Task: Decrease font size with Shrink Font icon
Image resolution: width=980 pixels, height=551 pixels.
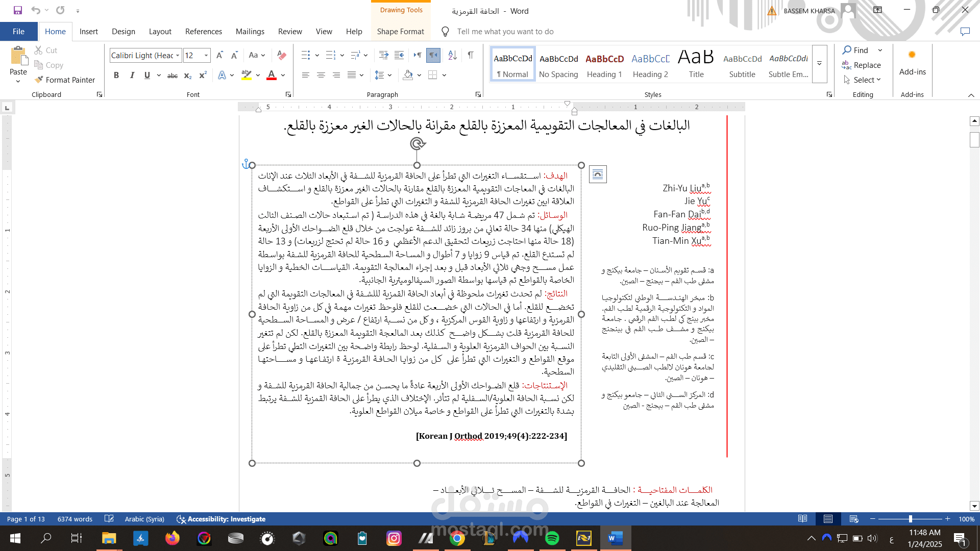Action: (234, 55)
